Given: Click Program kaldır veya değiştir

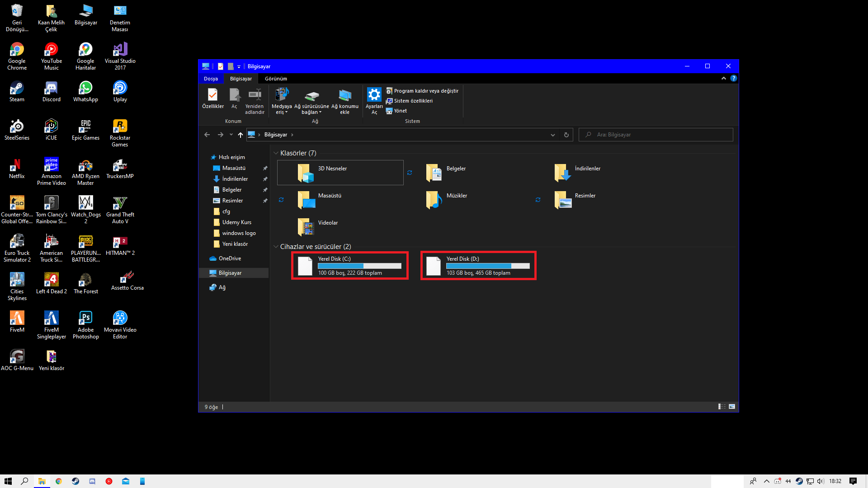Looking at the screenshot, I should click(426, 91).
